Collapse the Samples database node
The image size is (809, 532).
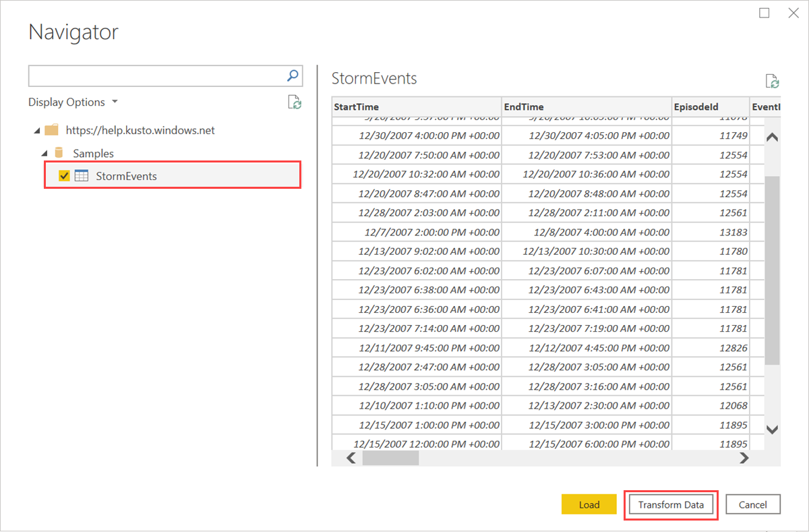(x=44, y=153)
